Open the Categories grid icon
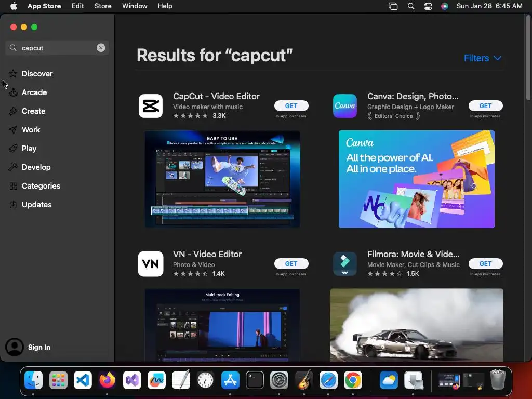 13,186
